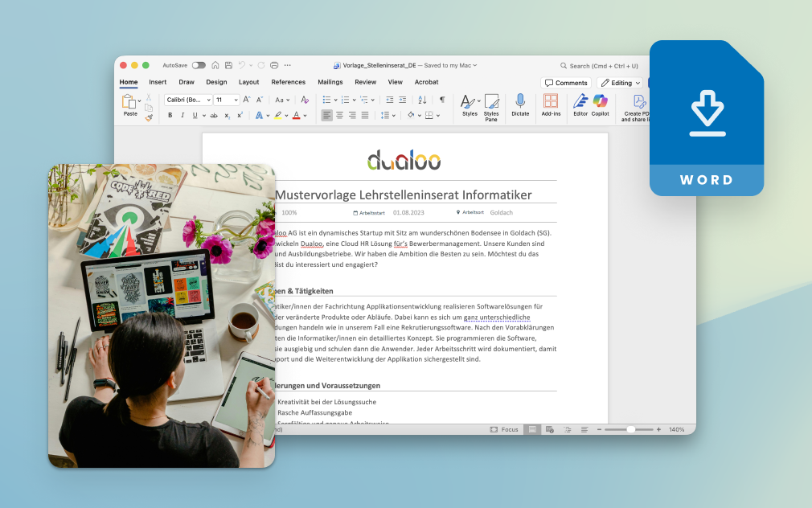The width and height of the screenshot is (812, 508).
Task: Redo the last action
Action: (x=261, y=65)
